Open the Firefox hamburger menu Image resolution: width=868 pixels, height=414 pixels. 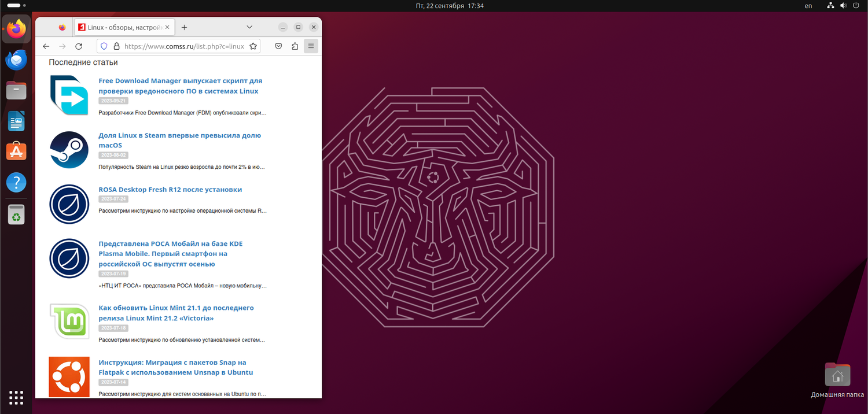coord(311,46)
